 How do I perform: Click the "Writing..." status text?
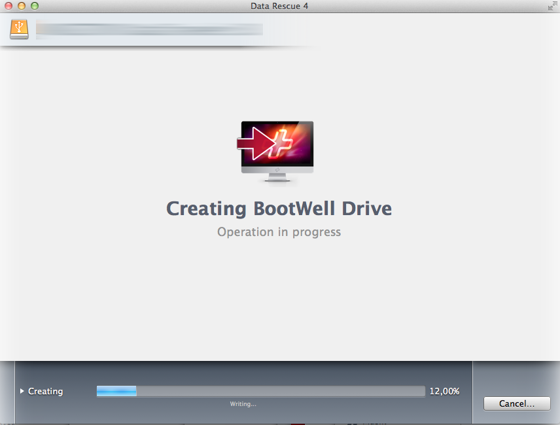(x=243, y=404)
